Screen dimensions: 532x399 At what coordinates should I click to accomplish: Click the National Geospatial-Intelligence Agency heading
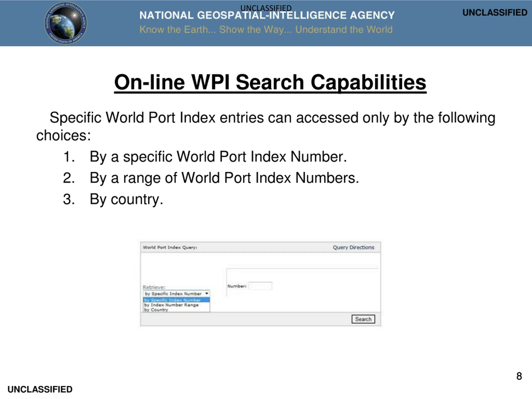pos(267,15)
